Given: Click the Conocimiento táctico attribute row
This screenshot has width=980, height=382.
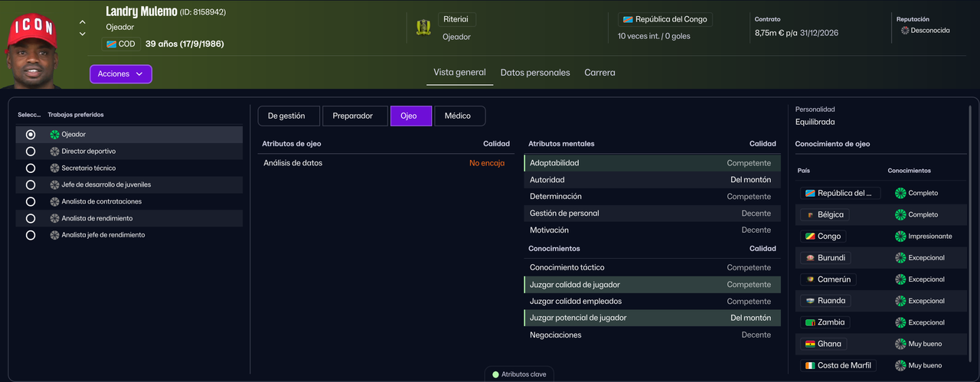Looking at the screenshot, I should point(652,268).
